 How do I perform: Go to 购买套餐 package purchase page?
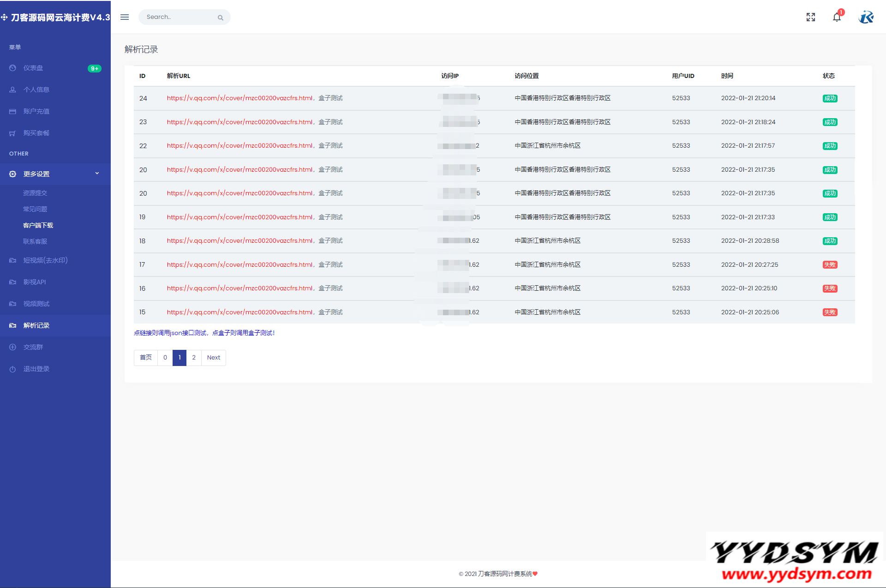pyautogui.click(x=37, y=133)
